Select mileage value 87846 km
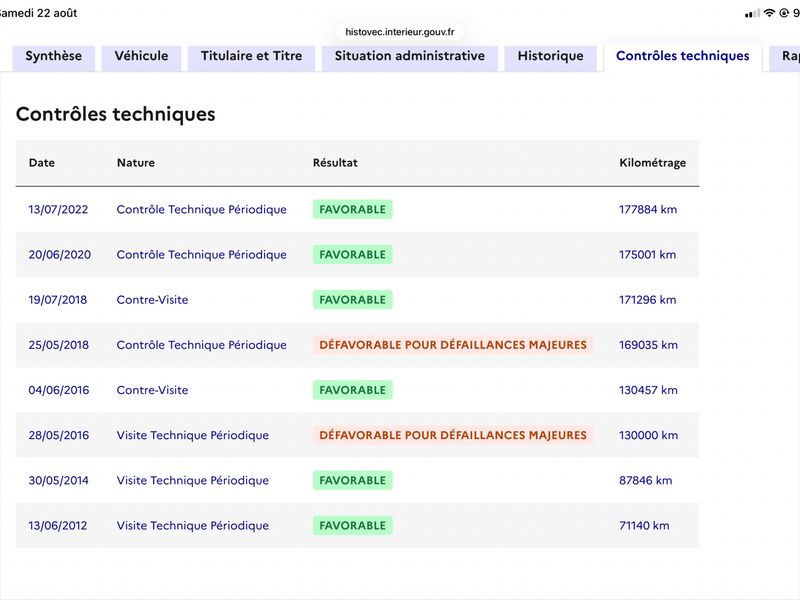This screenshot has height=600, width=800. coord(645,481)
